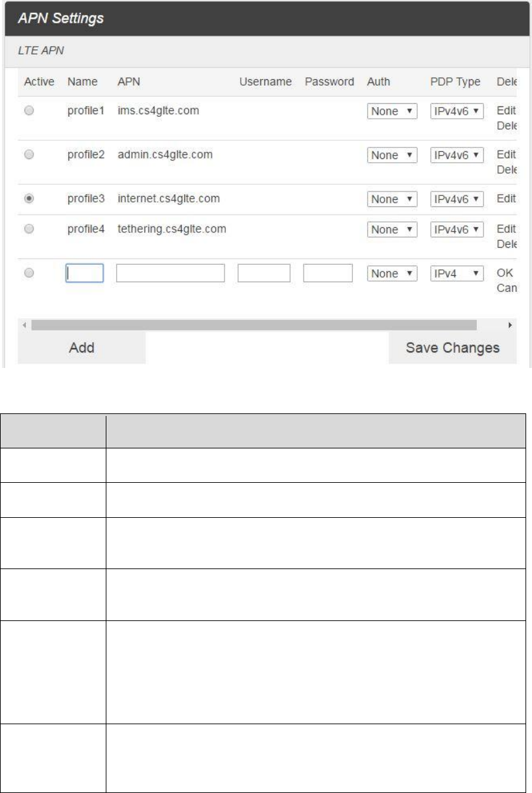Open Auth dropdown in the new profile row
This screenshot has width=532, height=793.
coord(392,274)
